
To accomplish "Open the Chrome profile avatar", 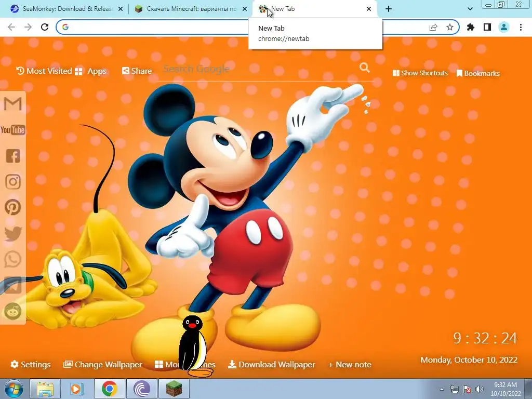I will tap(504, 27).
